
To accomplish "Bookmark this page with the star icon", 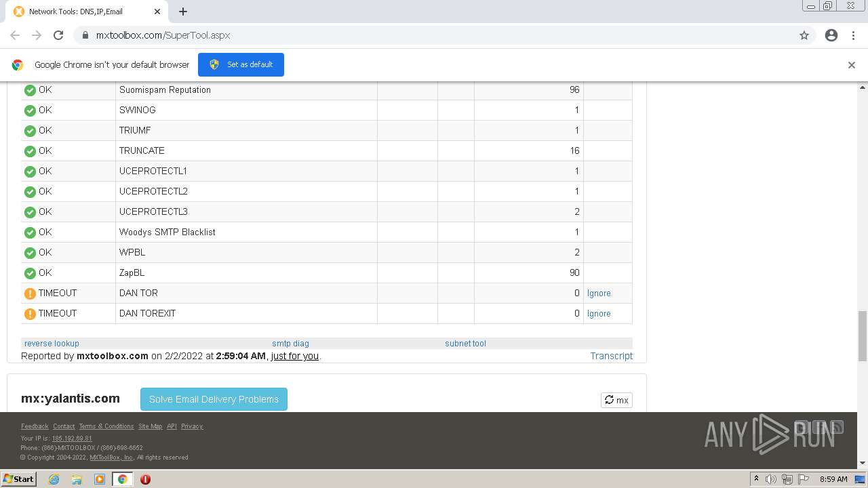I will [x=804, y=35].
